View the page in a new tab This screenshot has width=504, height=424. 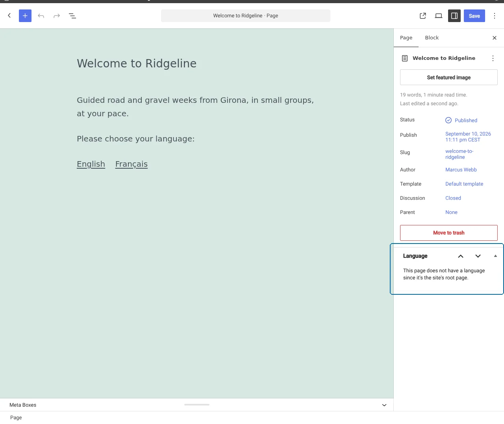(423, 16)
